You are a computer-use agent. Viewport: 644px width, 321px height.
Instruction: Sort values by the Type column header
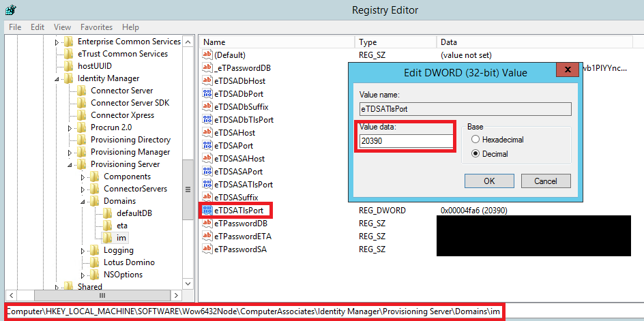[x=396, y=42]
